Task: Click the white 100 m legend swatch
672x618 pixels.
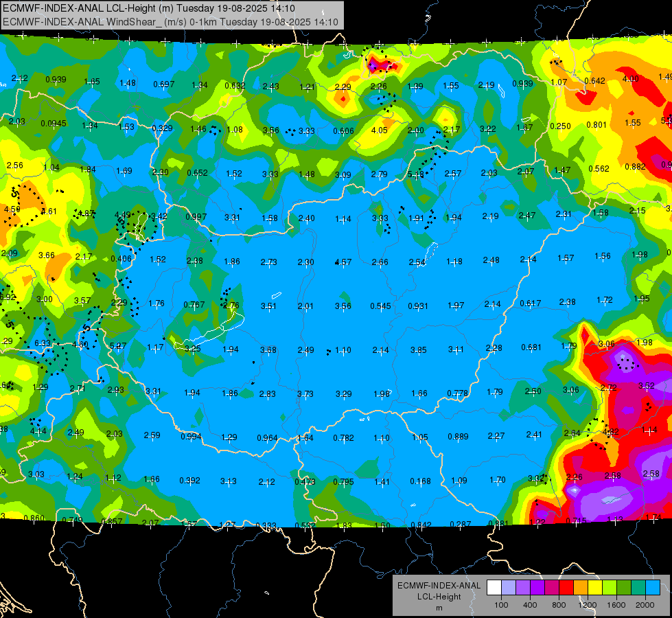Action: point(494,588)
